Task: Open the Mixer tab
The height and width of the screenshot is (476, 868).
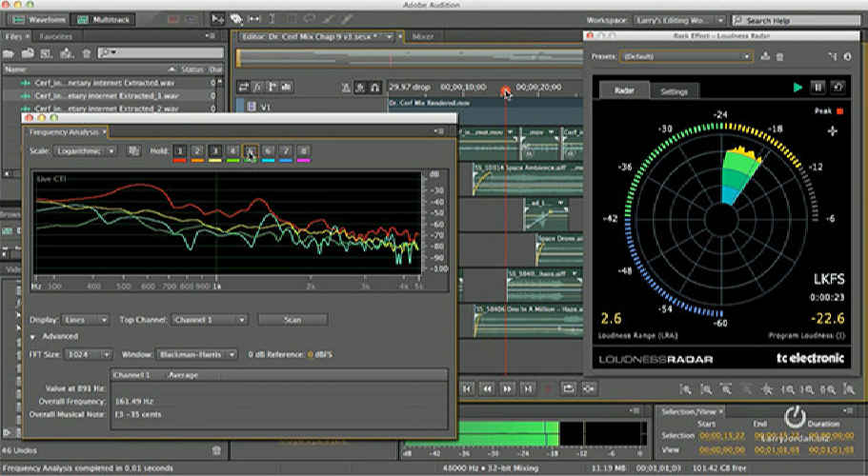Action: pos(422,36)
